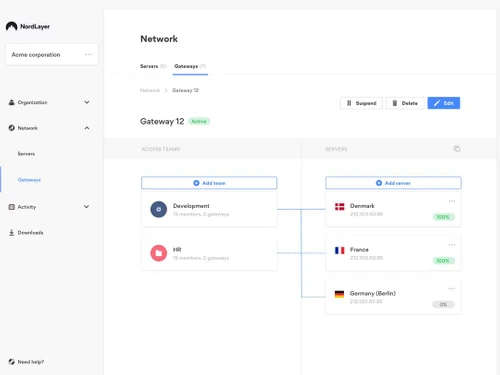Expand the Organization menu chevron

[87, 102]
